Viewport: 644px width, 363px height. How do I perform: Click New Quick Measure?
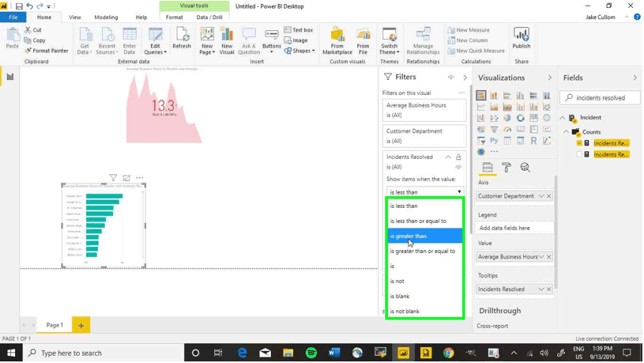476,51
